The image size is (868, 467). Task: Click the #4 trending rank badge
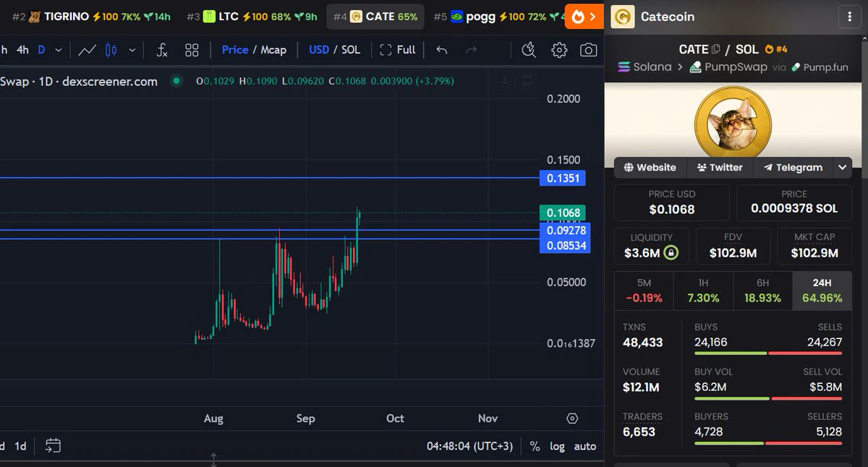point(776,49)
